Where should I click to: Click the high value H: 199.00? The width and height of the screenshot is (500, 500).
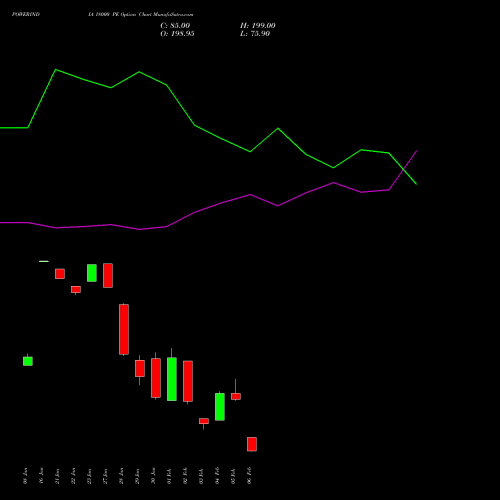257,26
